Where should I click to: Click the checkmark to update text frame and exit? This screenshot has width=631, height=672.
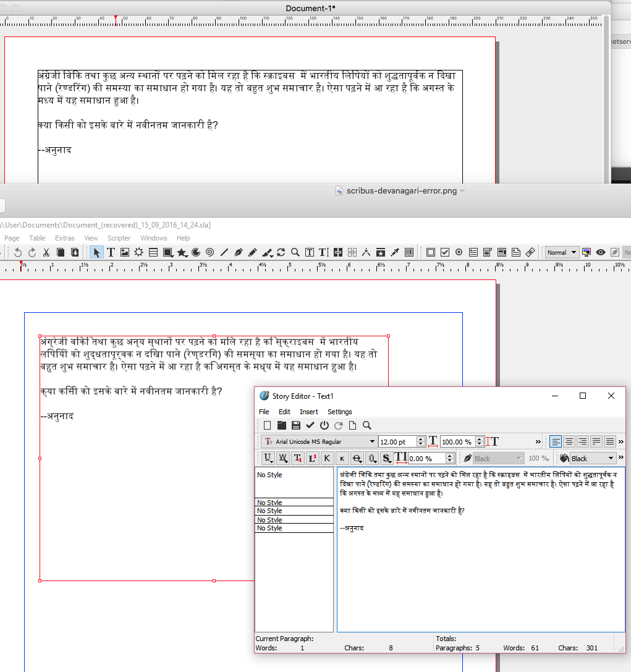(x=310, y=425)
